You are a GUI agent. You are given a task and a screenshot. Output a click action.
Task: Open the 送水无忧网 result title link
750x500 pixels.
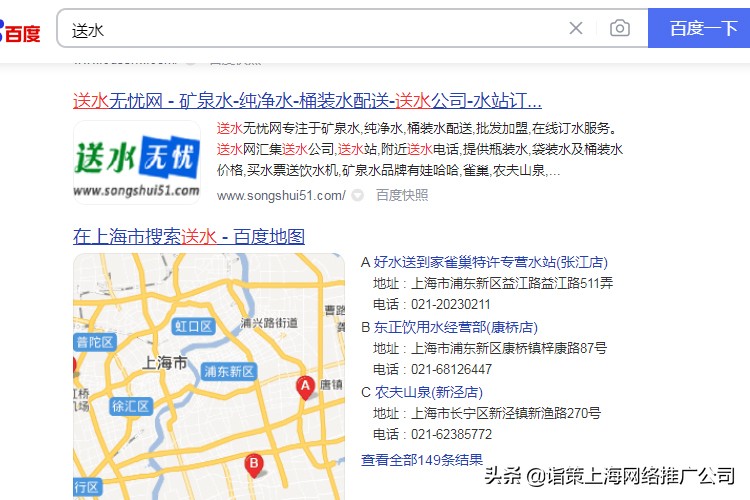tap(307, 100)
